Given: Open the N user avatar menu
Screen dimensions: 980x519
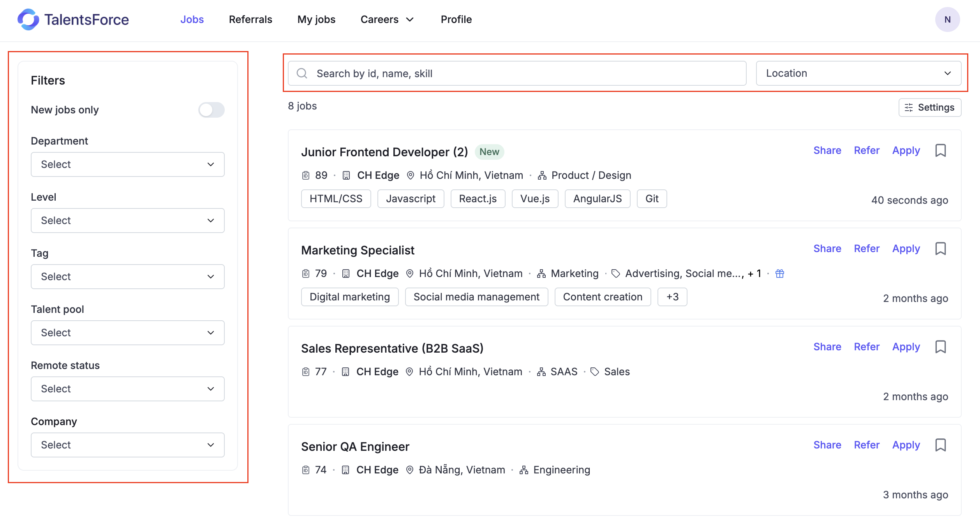Looking at the screenshot, I should [947, 19].
